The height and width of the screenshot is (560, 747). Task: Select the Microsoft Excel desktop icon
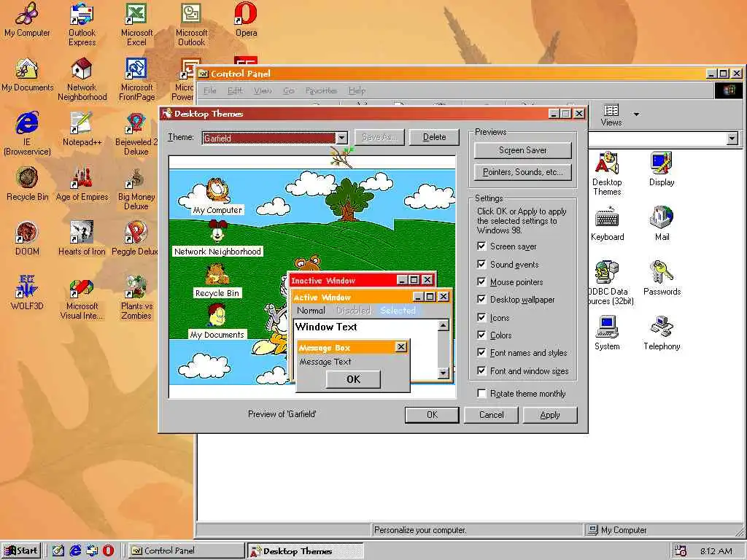coord(136,24)
